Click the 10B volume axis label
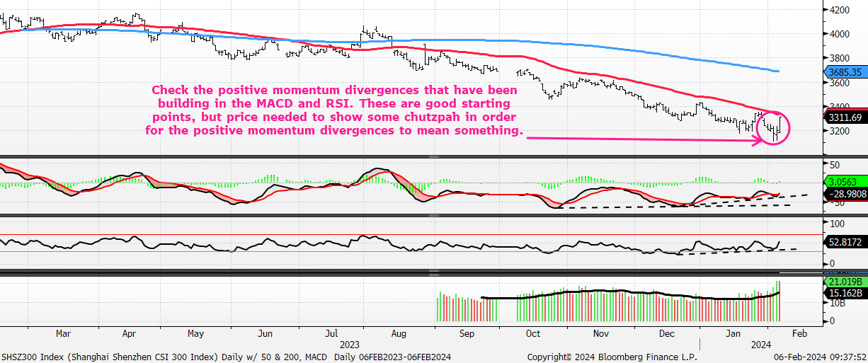 [838, 304]
